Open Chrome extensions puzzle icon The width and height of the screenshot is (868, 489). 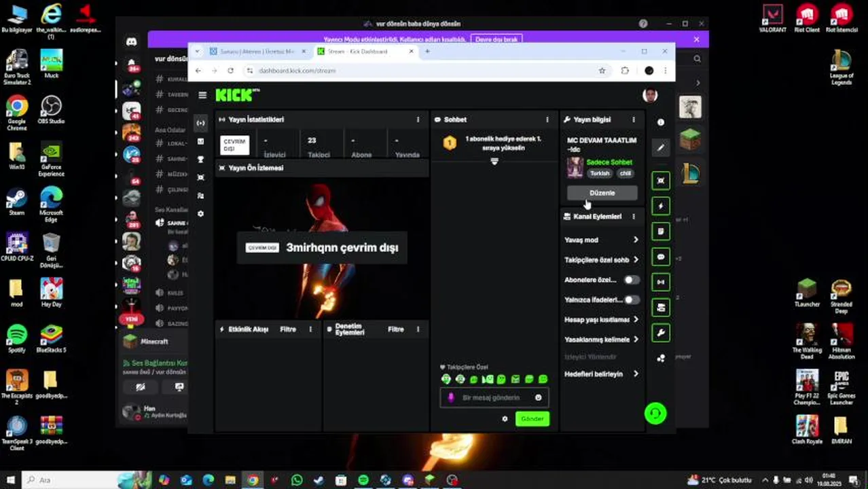click(625, 71)
